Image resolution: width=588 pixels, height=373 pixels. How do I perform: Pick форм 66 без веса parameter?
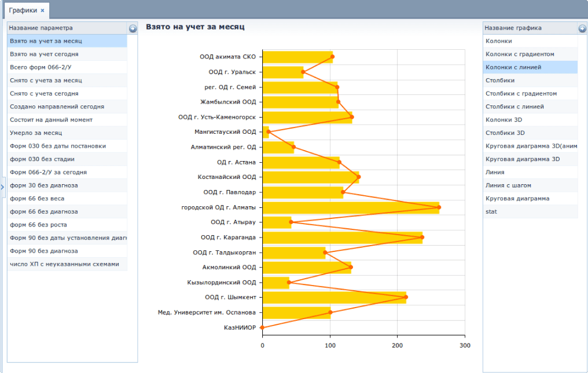coord(67,199)
